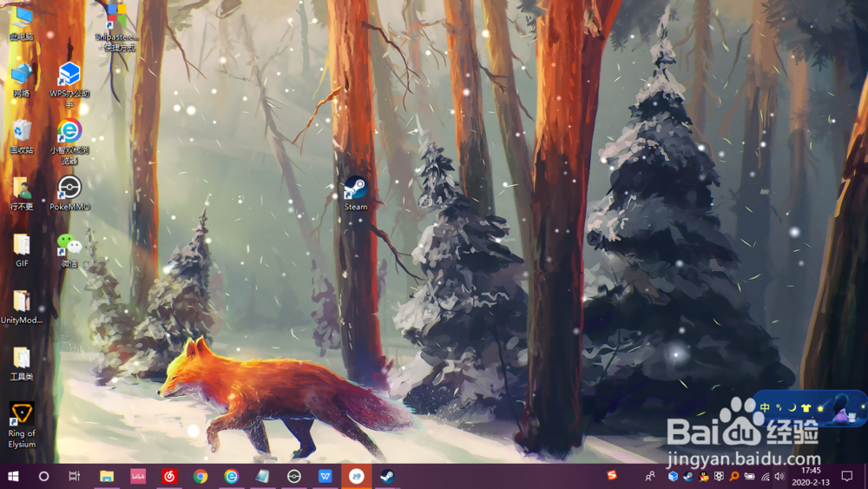Click the Sogou S icon in taskbar
Viewport: 868px width, 489px height.
pos(612,475)
